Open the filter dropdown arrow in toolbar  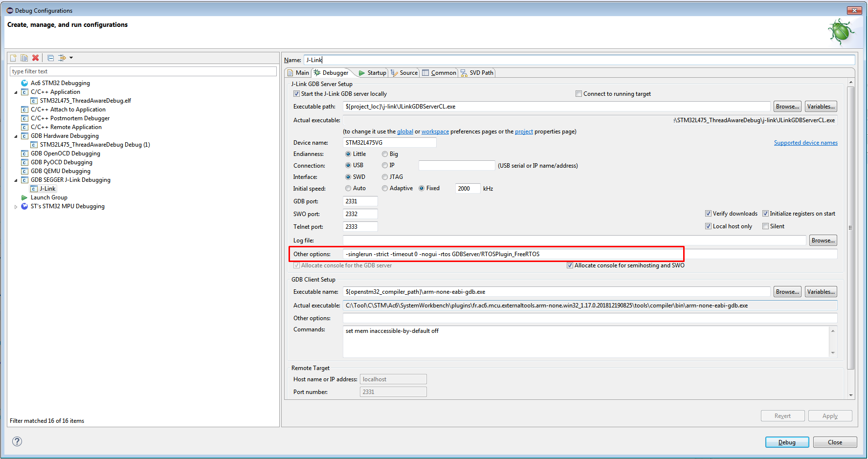click(x=71, y=58)
